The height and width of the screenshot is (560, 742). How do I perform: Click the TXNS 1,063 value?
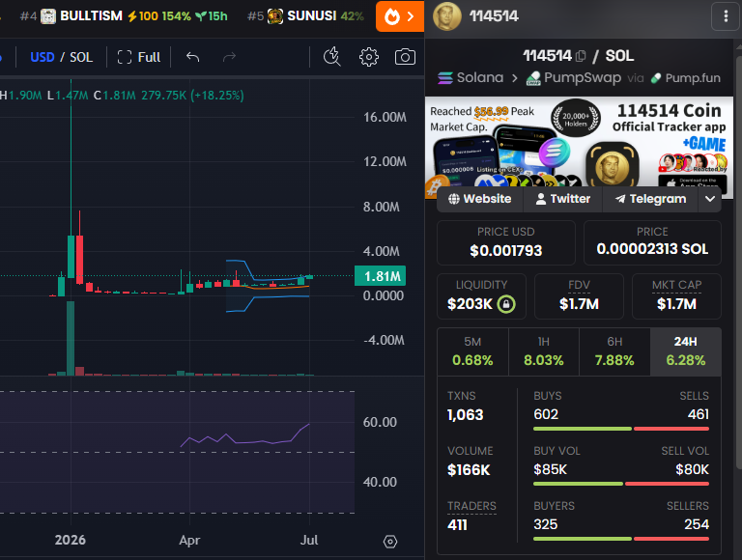pos(465,415)
